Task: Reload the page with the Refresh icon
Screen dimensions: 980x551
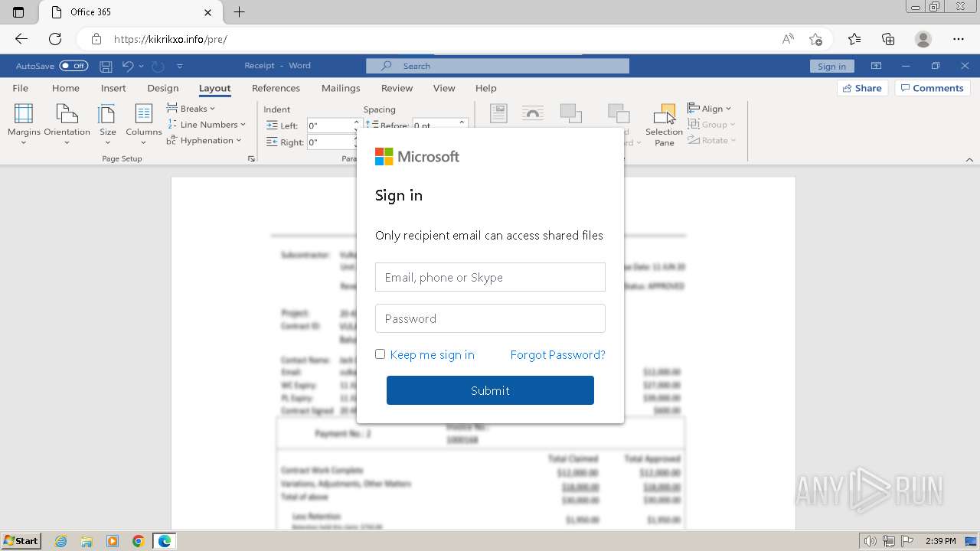Action: (x=55, y=39)
